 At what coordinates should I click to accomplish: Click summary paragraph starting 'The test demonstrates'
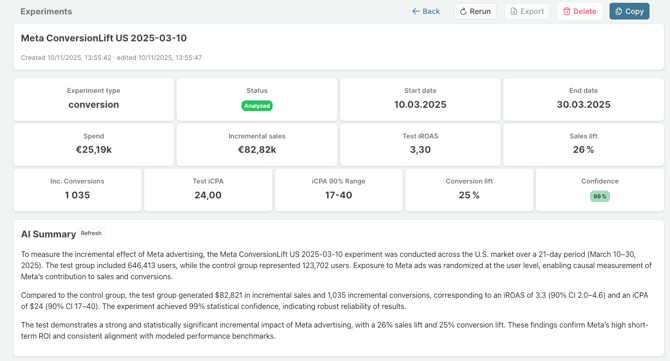click(x=335, y=331)
